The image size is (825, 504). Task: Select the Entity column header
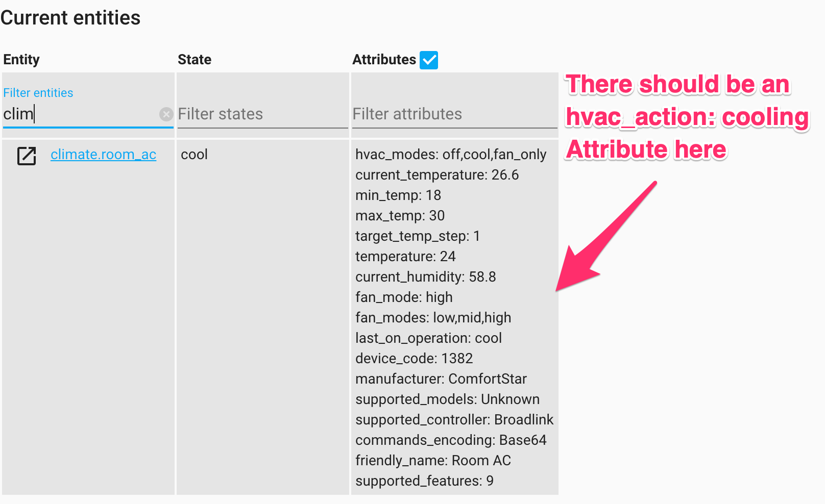tap(21, 59)
